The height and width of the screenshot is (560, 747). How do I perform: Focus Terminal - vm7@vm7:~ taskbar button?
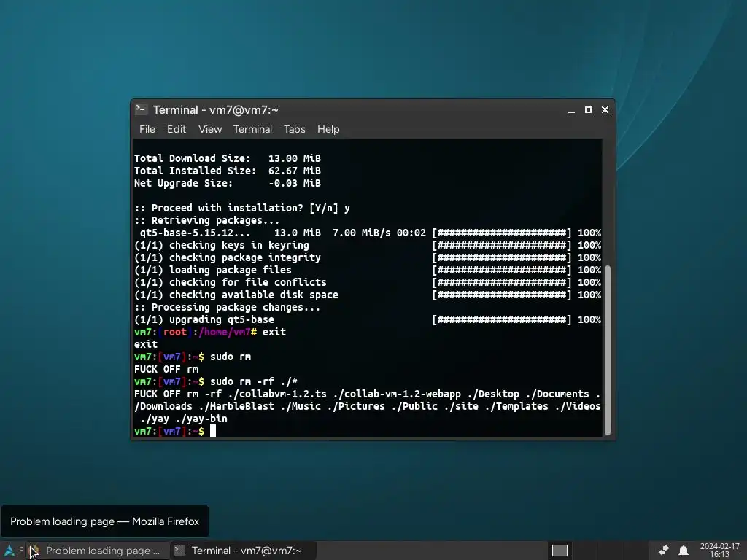point(243,551)
